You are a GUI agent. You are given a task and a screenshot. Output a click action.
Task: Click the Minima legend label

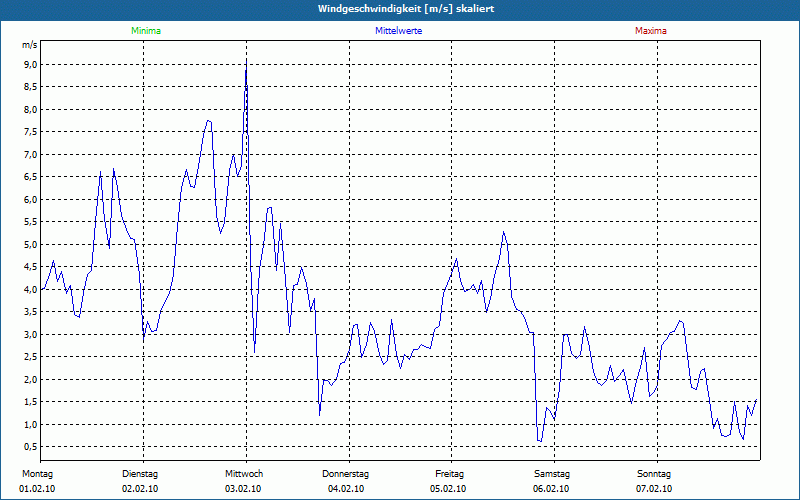146,31
